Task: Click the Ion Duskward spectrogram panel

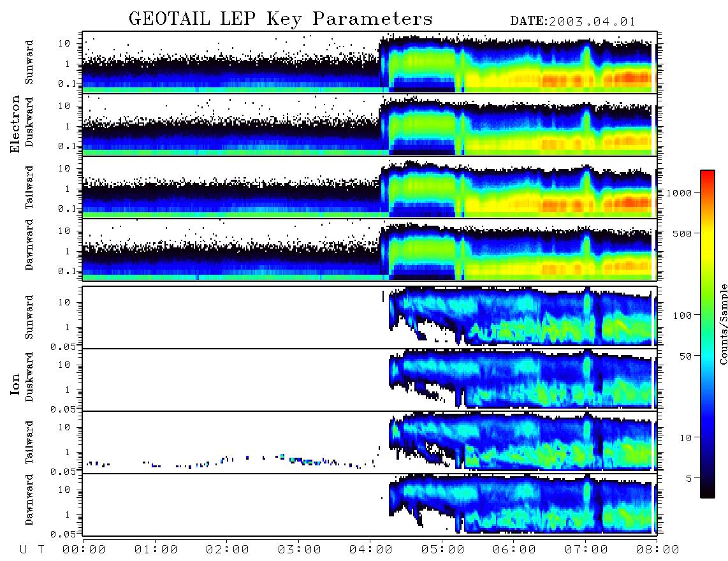Action: point(370,379)
